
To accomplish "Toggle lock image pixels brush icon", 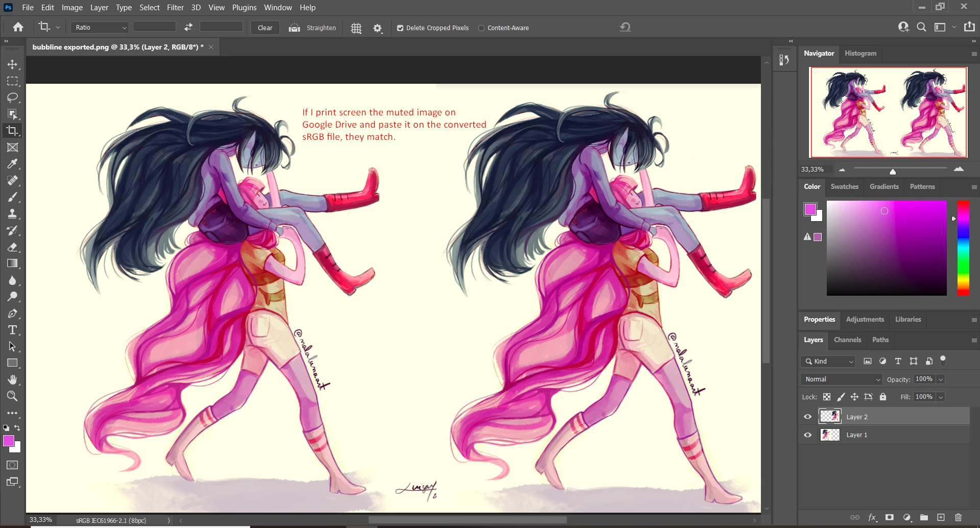I will 841,397.
